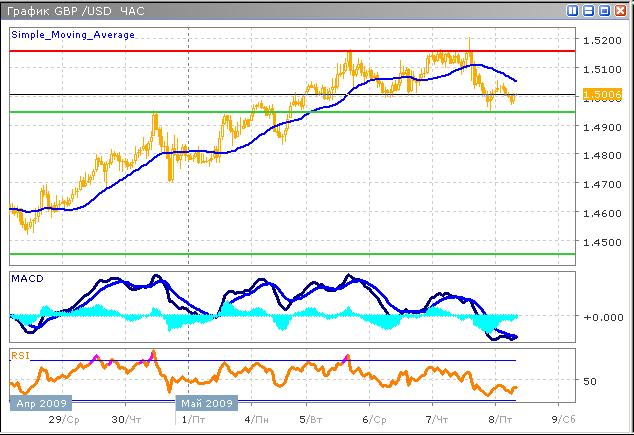
Task: Maximize the GBP/USD chart window
Action: click(x=605, y=10)
